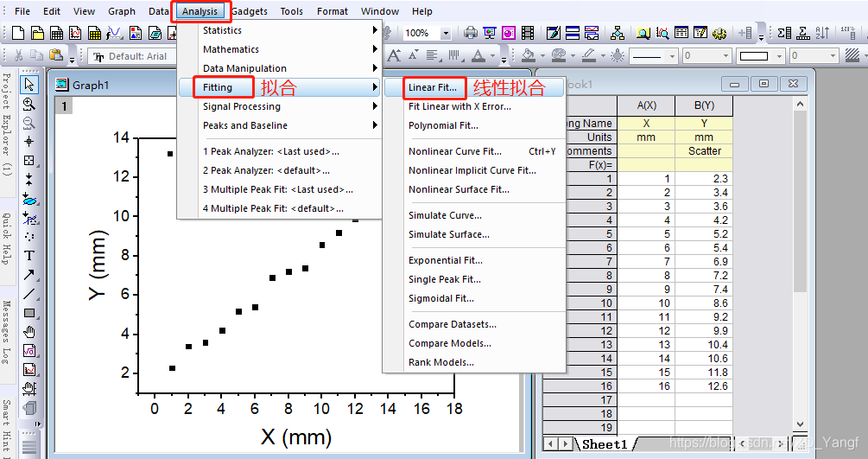Select the Pan hand tool

[x=29, y=332]
